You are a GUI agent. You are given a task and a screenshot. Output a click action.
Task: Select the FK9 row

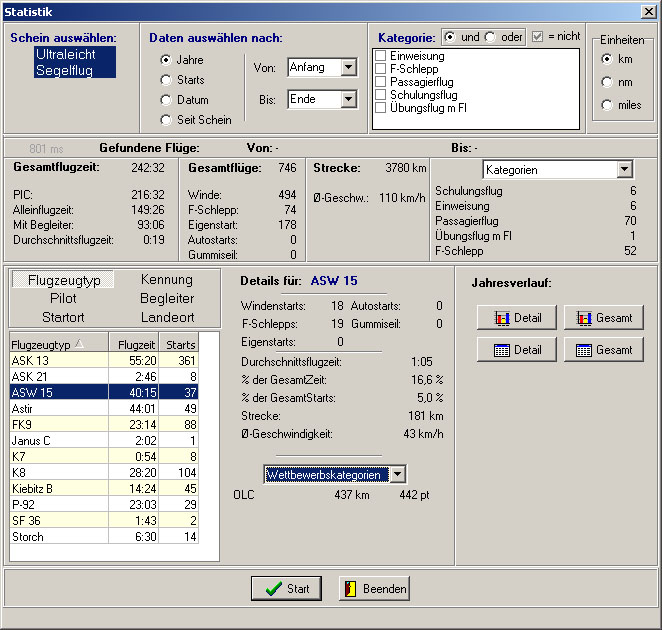click(104, 424)
